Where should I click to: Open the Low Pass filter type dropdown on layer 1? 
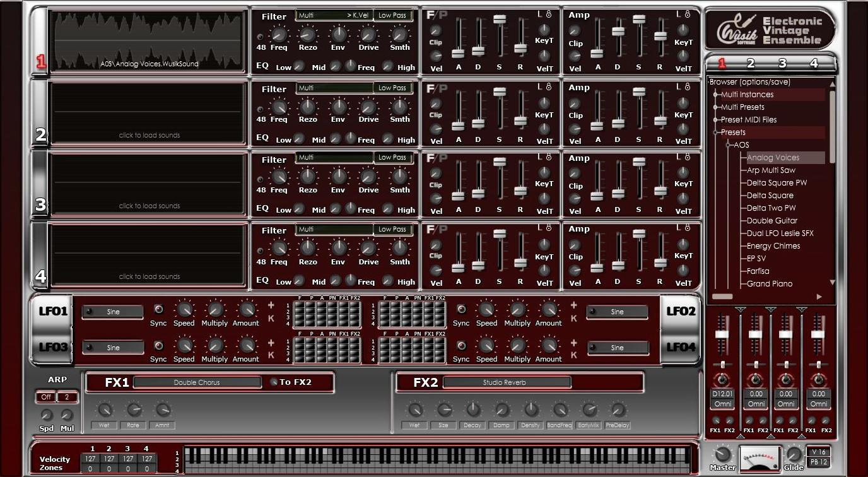(x=392, y=15)
